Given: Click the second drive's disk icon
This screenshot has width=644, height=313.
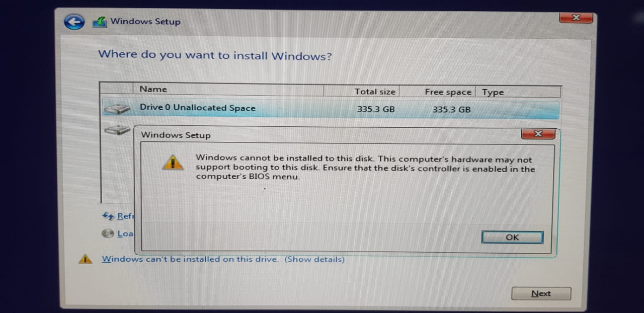Looking at the screenshot, I should tap(118, 130).
